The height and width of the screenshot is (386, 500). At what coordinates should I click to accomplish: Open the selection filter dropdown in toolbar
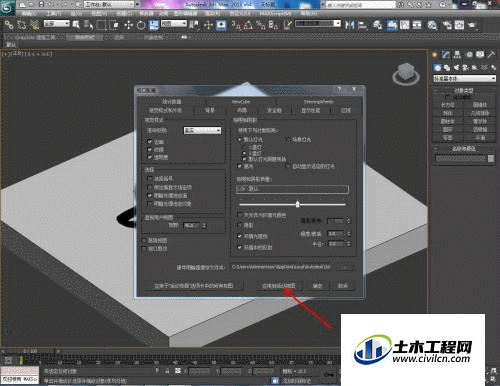point(57,24)
